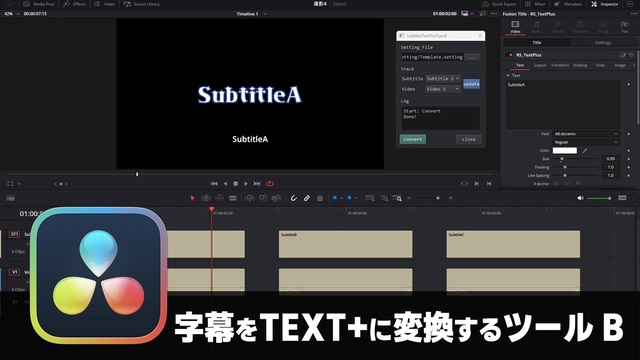
Task: Open the Subtitle track dropdown
Action: click(443, 78)
